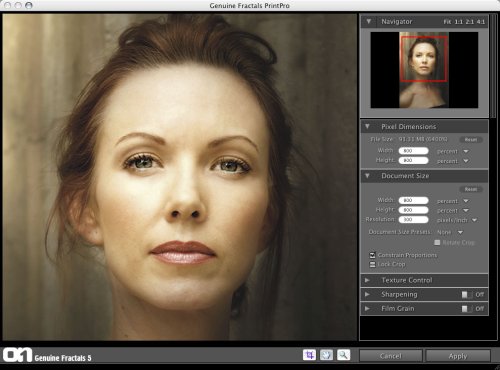500x370 pixels.
Task: Click the Texture Control panel title
Action: coord(407,280)
